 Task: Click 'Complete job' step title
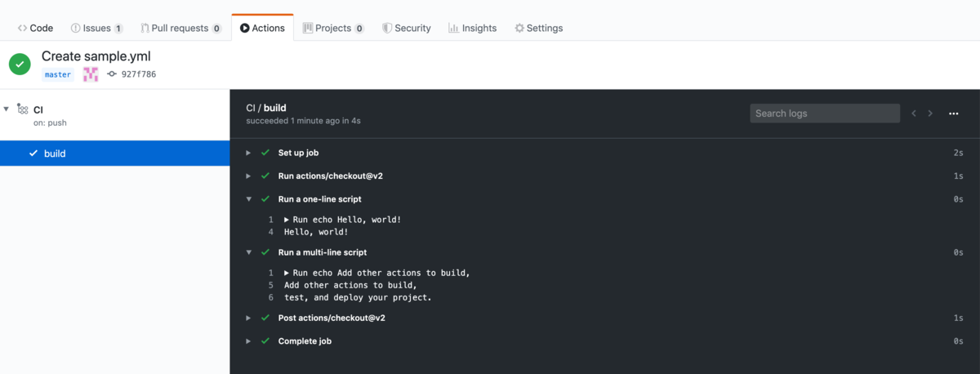click(305, 341)
